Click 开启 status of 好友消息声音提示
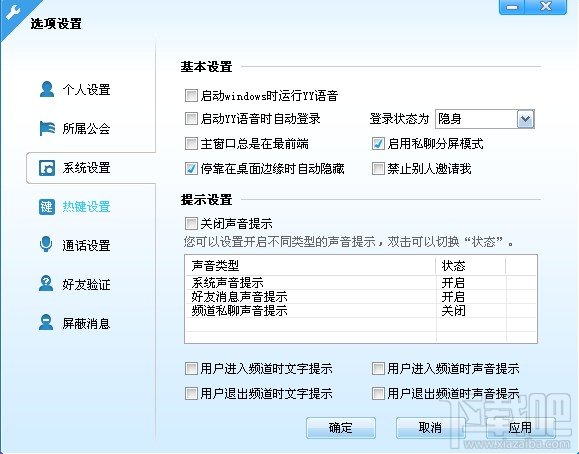This screenshot has width=579, height=454. 453,297
